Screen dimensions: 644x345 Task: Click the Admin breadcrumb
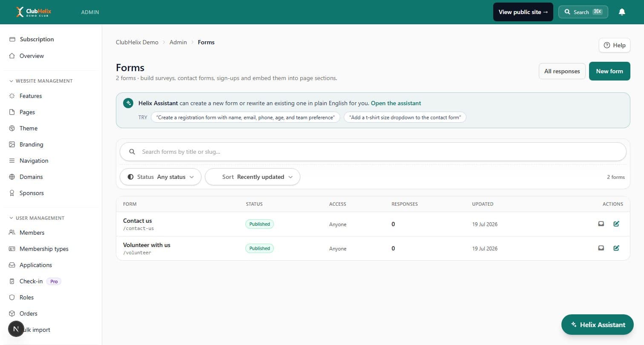pos(178,42)
